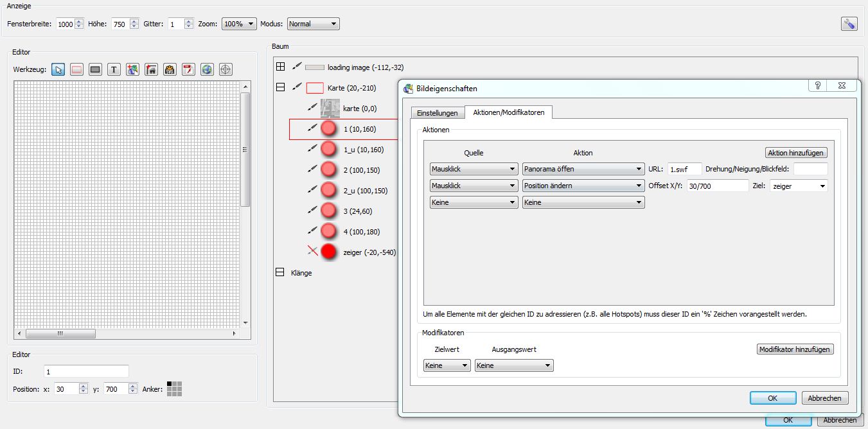Select the pointer arrow tool
Screen dimensions: 868x429
click(x=58, y=69)
